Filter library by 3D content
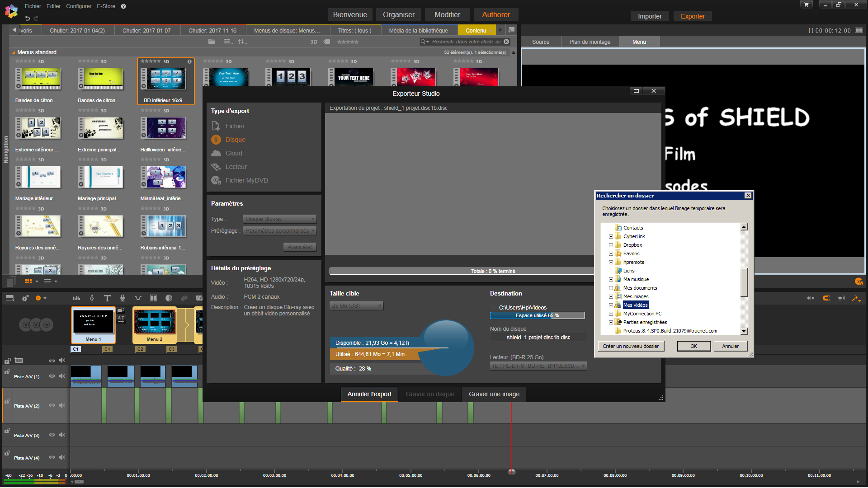 [x=314, y=42]
